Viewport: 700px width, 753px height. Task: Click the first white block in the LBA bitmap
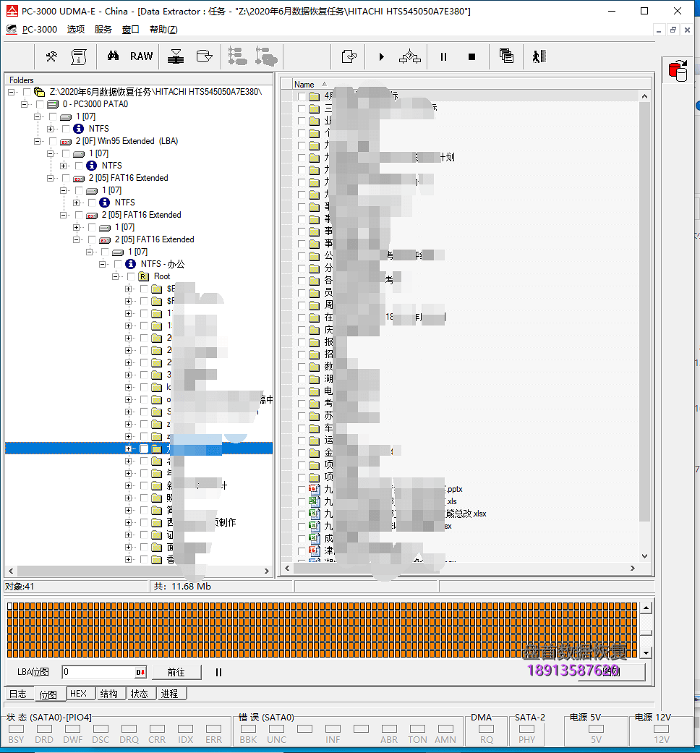coord(9,607)
